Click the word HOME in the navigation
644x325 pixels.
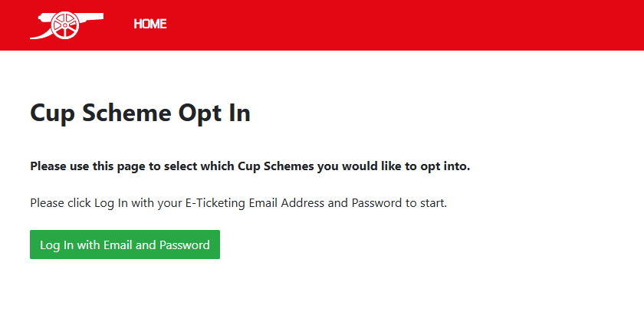click(150, 24)
